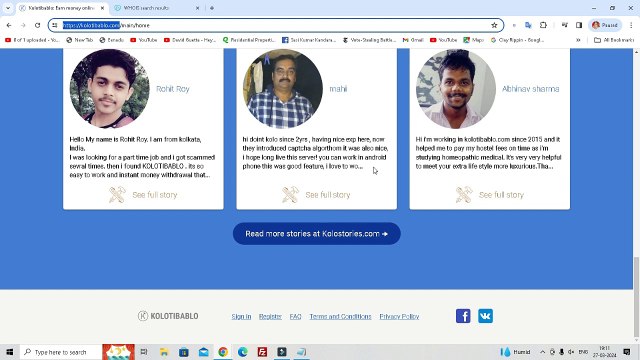This screenshot has width=640, height=360.
Task: Click mahi's profile photo
Action: [x=282, y=89]
